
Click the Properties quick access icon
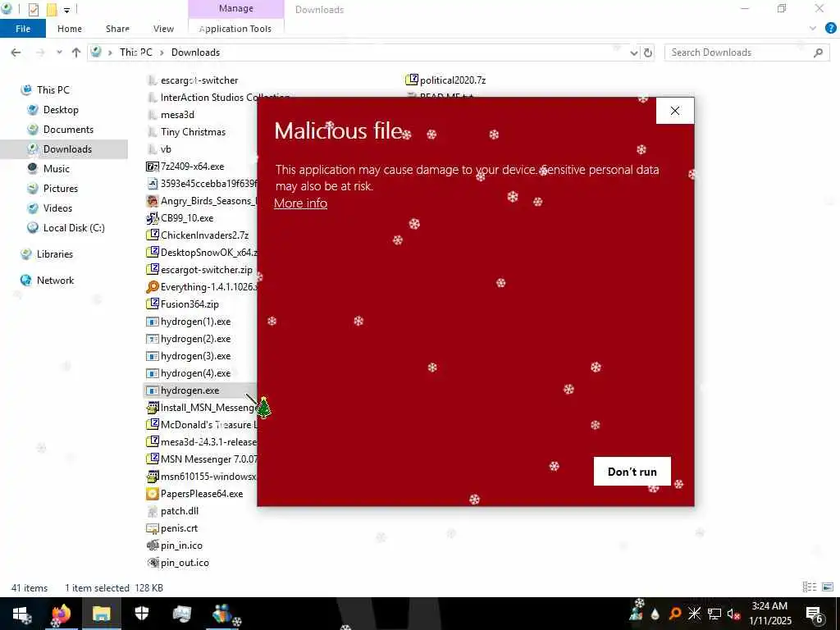(x=33, y=10)
